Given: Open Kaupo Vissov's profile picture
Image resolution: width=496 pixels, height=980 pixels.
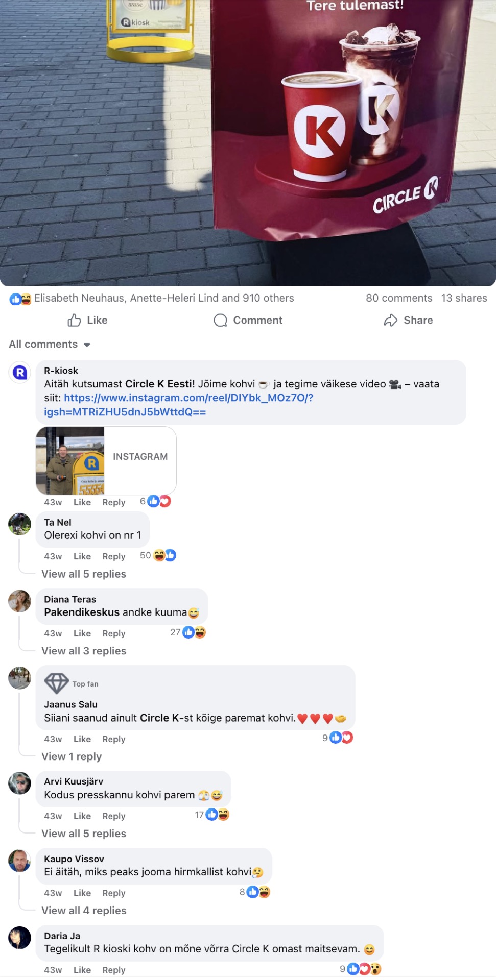Looking at the screenshot, I should 20,861.
